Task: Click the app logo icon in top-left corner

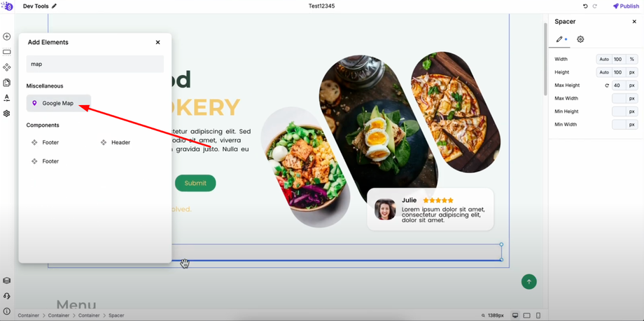Action: pyautogui.click(x=7, y=6)
